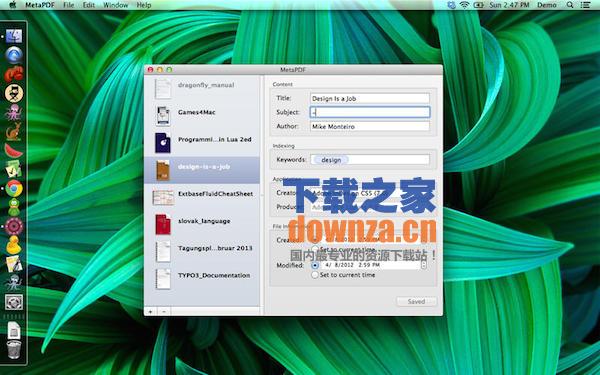Open the Trash in the Dock
Screen dimensions: 600x375
(x=14, y=349)
